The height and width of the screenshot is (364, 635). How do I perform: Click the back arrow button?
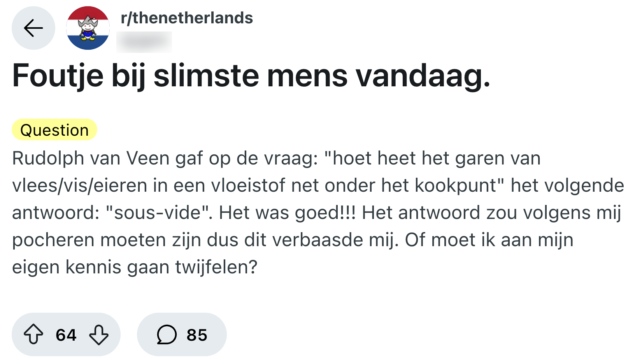coord(33,28)
